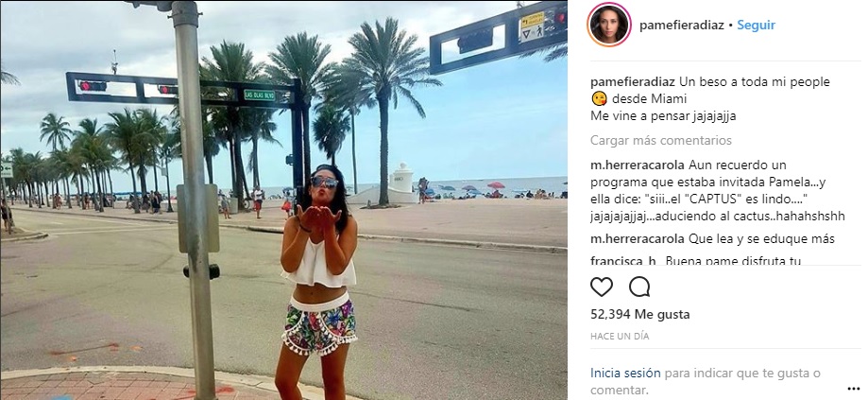Image resolution: width=868 pixels, height=400 pixels.
Task: Click the Las Olas Blvd street sign
Action: (x=259, y=95)
